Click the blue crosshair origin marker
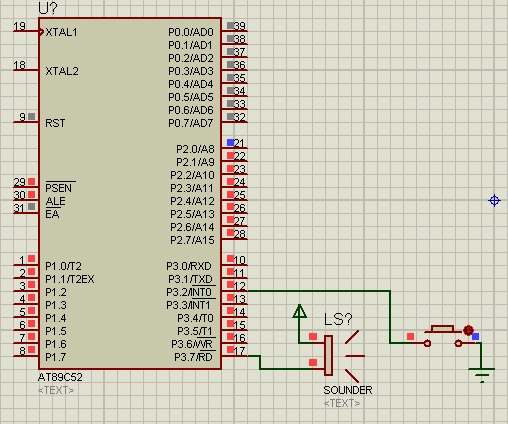The width and height of the screenshot is (508, 424). point(494,201)
